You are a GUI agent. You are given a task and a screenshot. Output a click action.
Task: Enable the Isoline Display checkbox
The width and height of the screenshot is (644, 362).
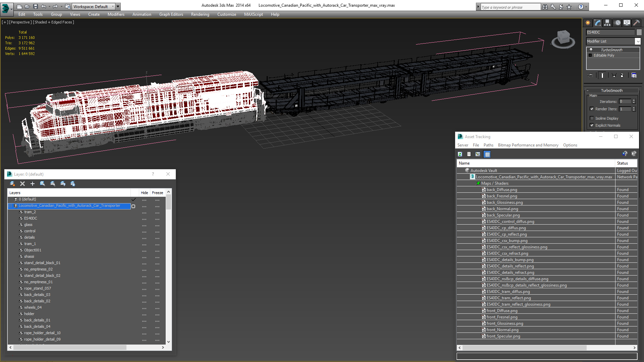592,118
